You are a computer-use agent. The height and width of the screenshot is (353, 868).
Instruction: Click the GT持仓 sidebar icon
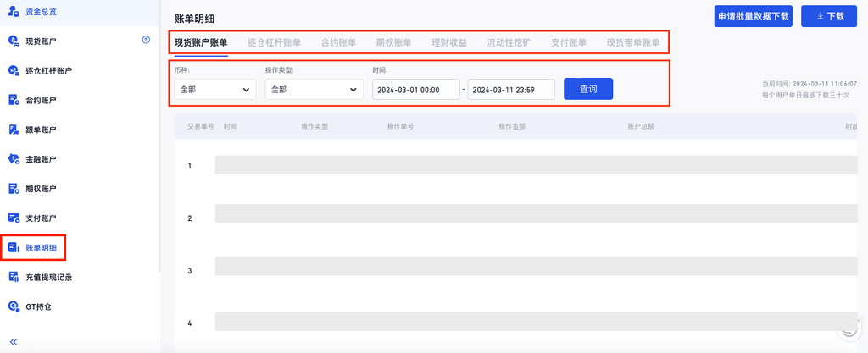[14, 306]
